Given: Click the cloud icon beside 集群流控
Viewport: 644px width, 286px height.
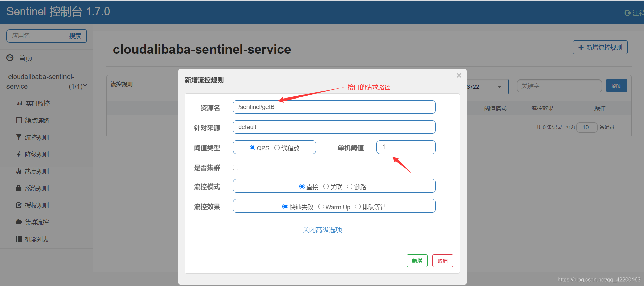Looking at the screenshot, I should click(19, 222).
